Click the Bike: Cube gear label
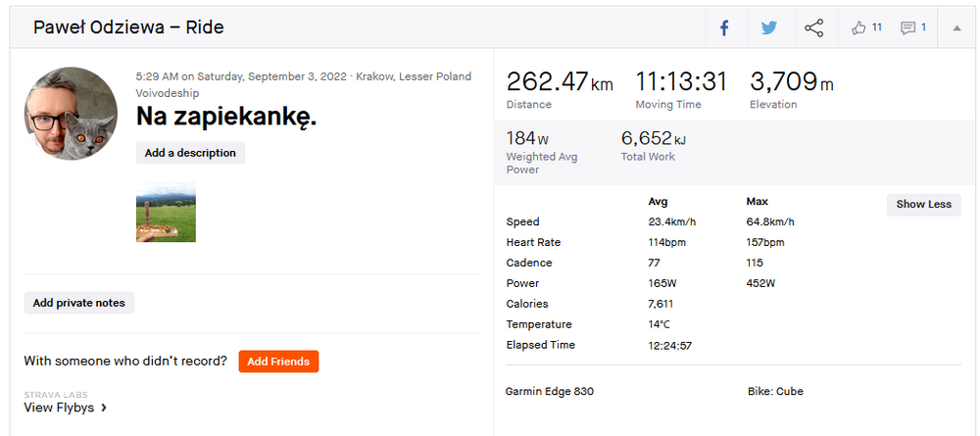This screenshot has width=980, height=436. pos(774,391)
